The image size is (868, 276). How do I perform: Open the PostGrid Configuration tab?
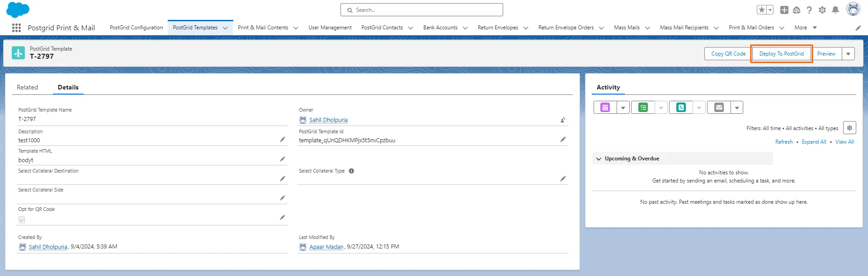point(136,28)
